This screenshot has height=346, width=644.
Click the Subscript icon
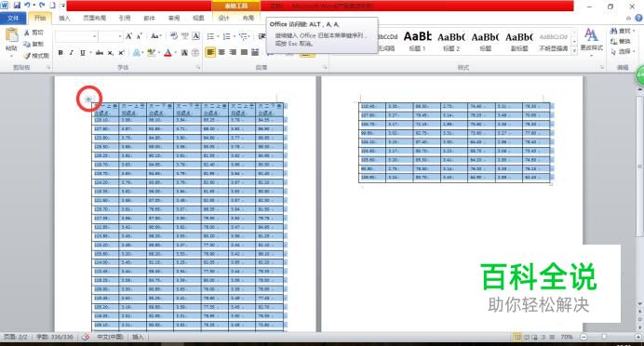click(111, 52)
